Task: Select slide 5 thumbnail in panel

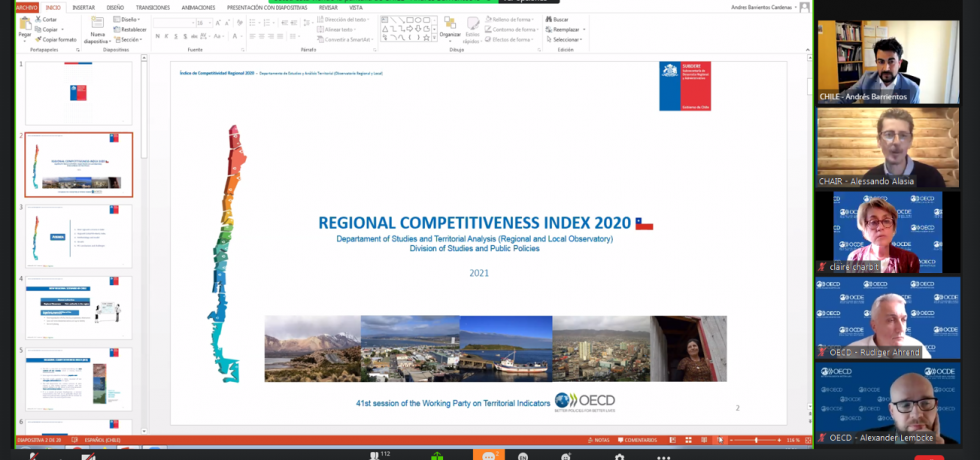Action: [x=79, y=379]
